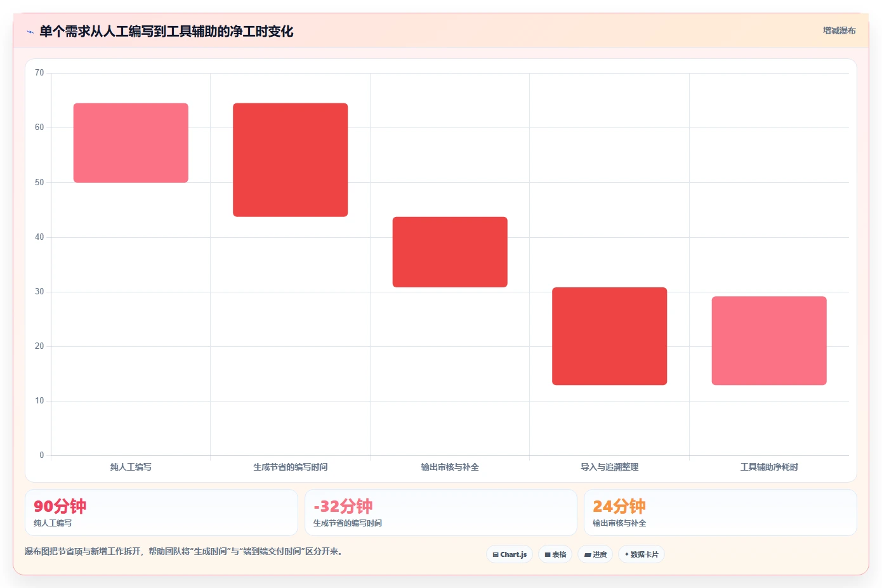The image size is (882, 588).
Task: Click the y-axis tick label 0
Action: 42,455
